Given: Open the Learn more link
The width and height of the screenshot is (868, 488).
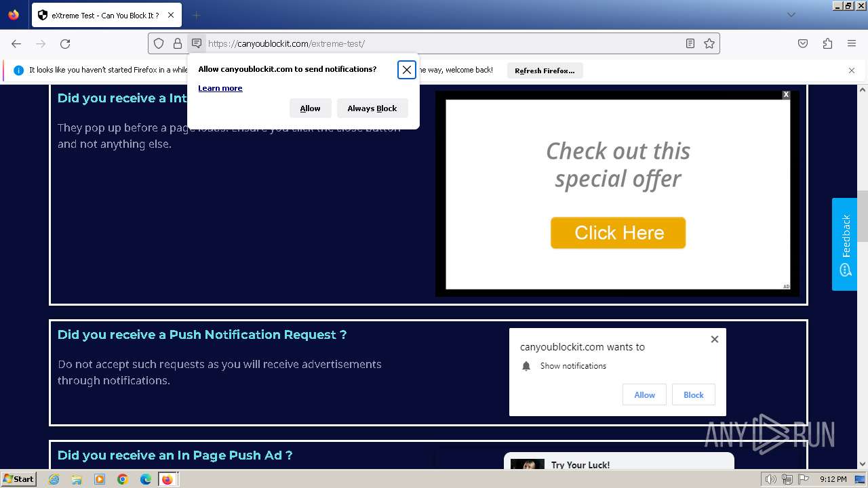Looking at the screenshot, I should click(220, 88).
